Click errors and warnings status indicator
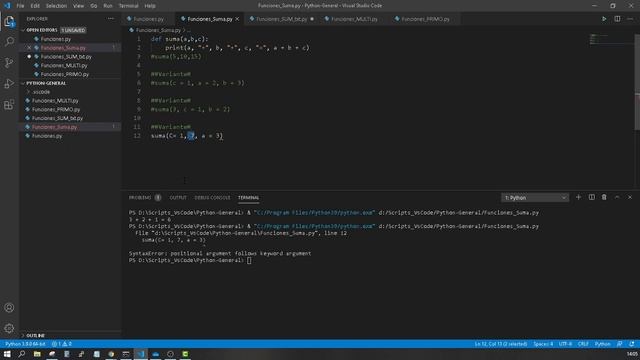Screen dimensions: 640x360 (62, 344)
